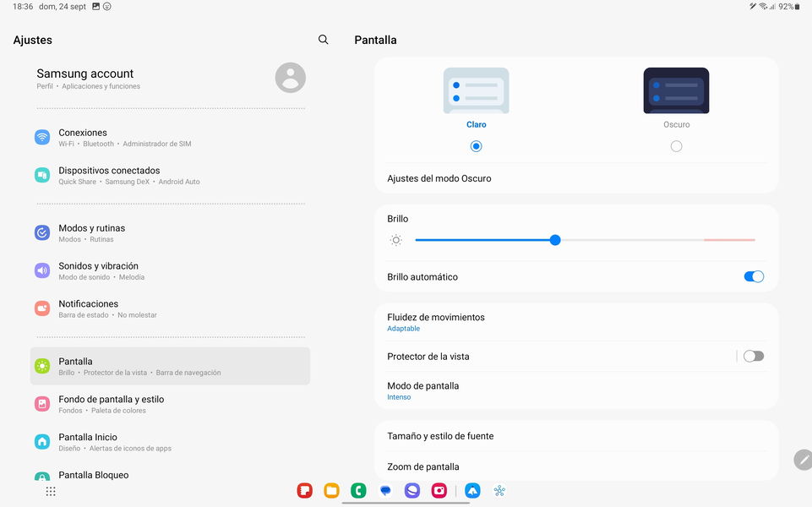Tap the floating pencil edit button
Screen dimensions: 812x507
[804, 460]
